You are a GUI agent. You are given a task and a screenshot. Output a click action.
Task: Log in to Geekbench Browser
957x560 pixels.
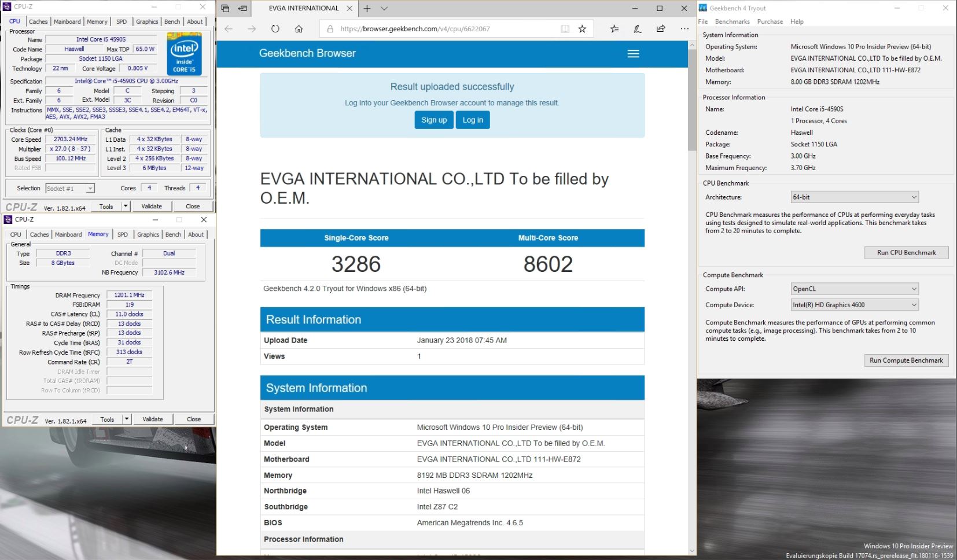[473, 120]
